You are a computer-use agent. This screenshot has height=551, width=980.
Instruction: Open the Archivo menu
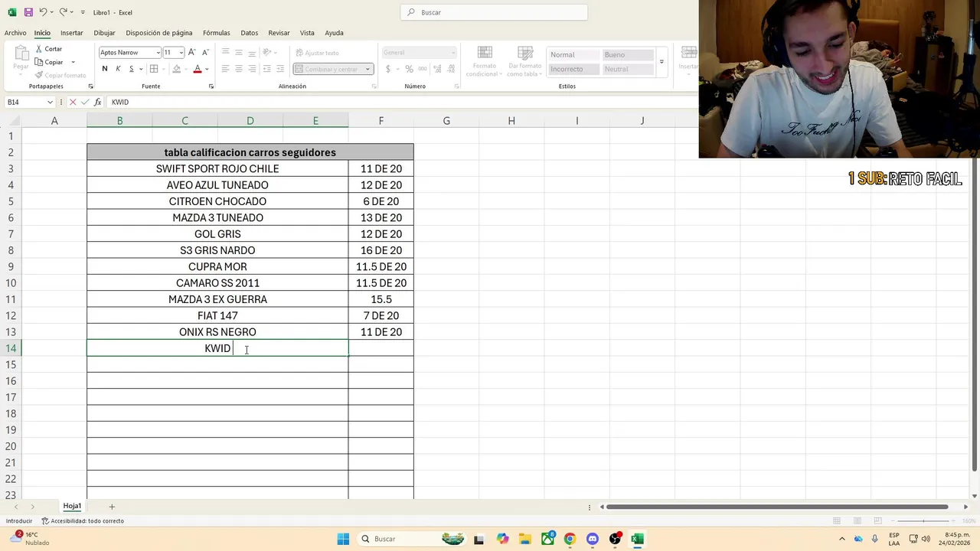click(x=15, y=33)
